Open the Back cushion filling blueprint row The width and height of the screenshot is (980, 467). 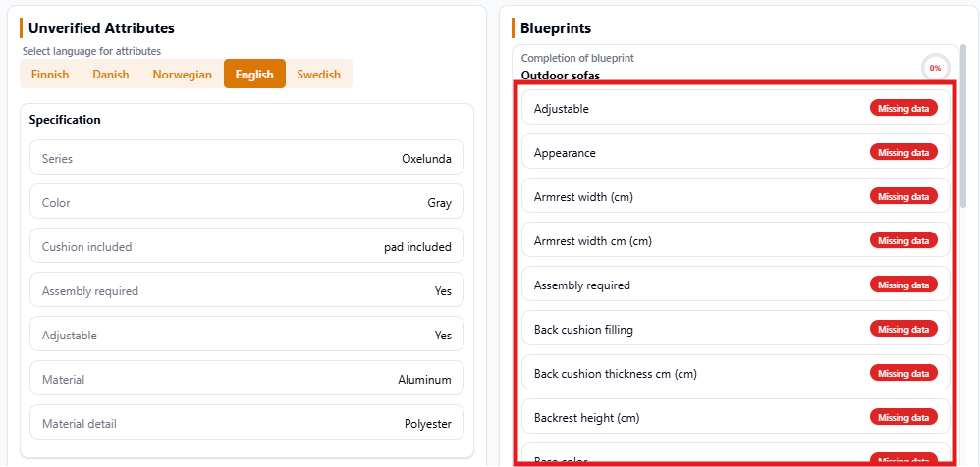(x=687, y=330)
